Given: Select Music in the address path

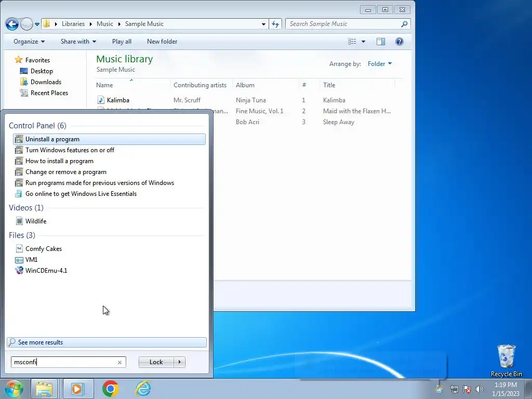Looking at the screenshot, I should coord(105,24).
